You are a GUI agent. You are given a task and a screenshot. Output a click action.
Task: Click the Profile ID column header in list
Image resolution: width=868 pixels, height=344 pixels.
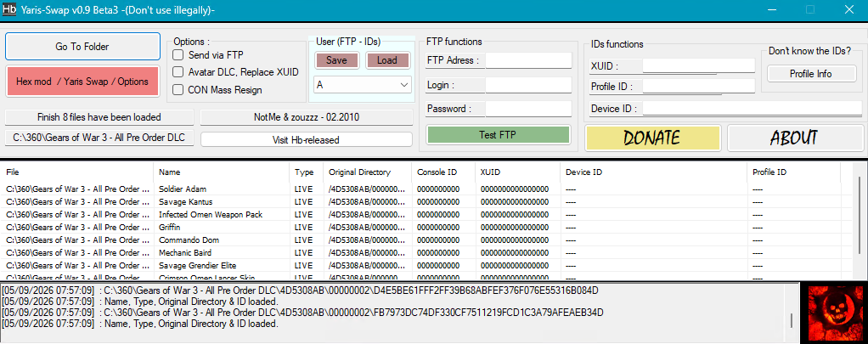[x=794, y=172]
